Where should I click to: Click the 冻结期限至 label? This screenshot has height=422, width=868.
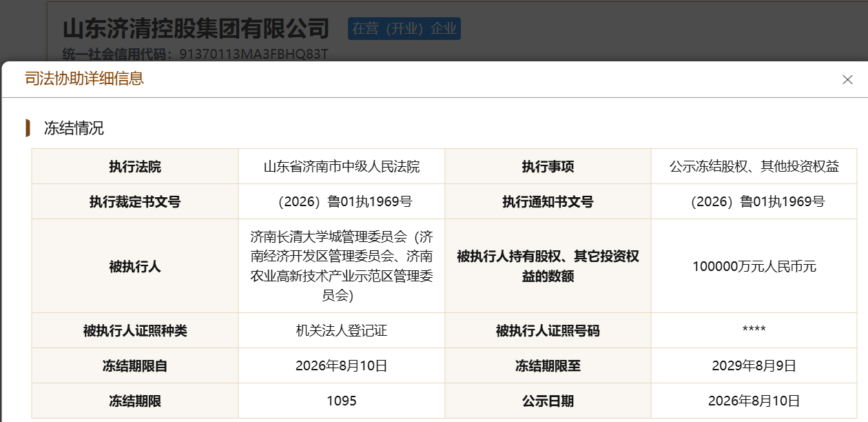tap(548, 366)
